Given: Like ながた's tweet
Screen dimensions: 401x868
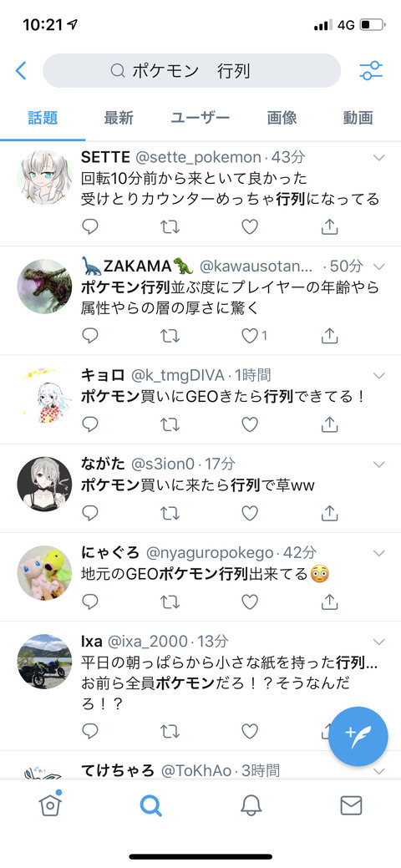Looking at the screenshot, I should point(250,513).
